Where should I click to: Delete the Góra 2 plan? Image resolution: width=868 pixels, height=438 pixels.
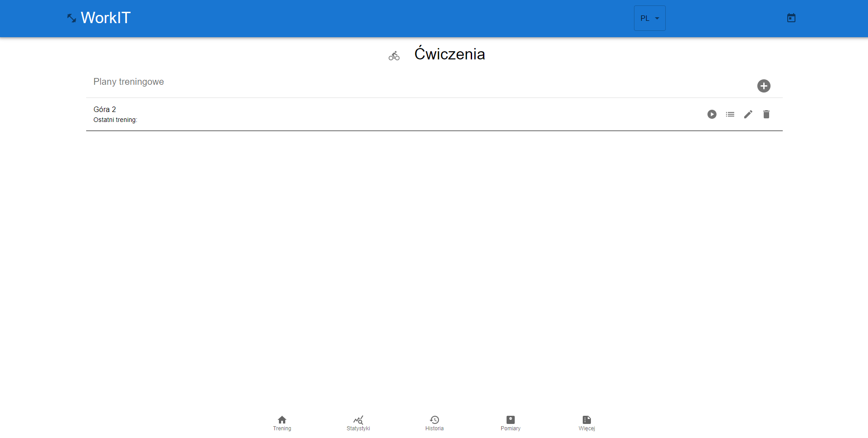pos(766,114)
